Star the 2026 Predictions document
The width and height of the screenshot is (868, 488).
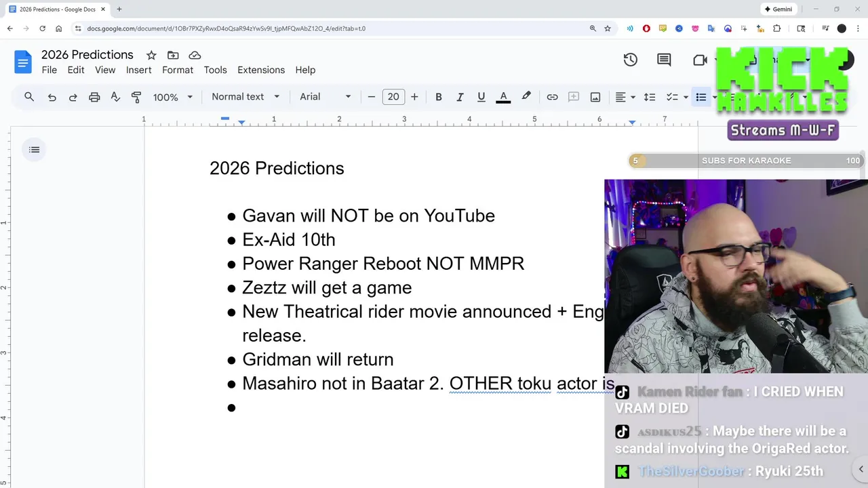pos(151,55)
